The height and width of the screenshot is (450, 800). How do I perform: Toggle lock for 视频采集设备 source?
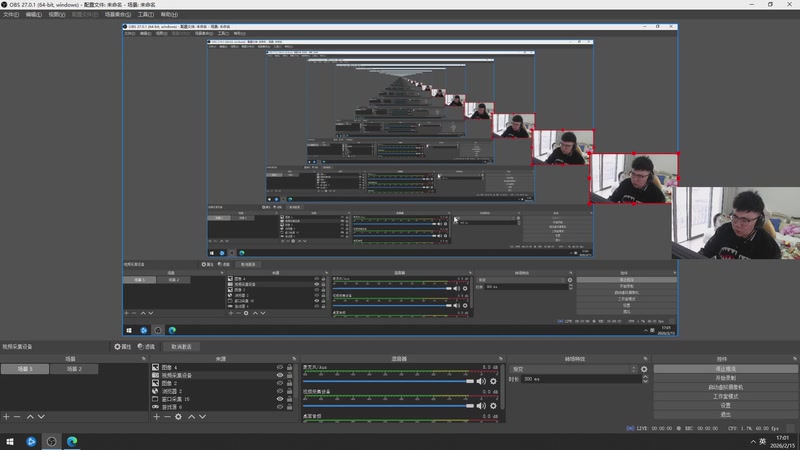pos(289,375)
